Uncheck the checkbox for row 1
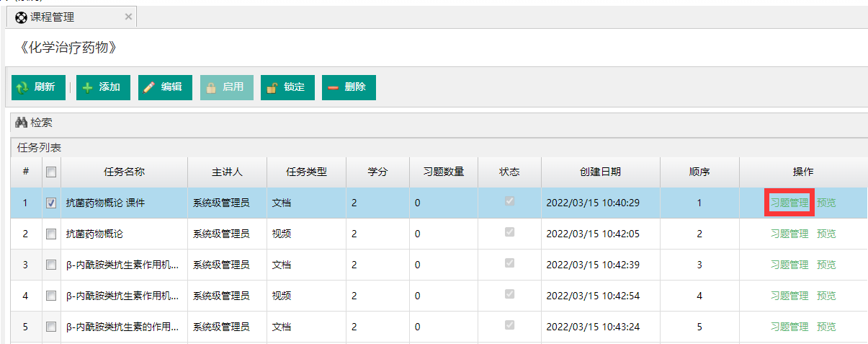The width and height of the screenshot is (868, 344). (x=51, y=203)
